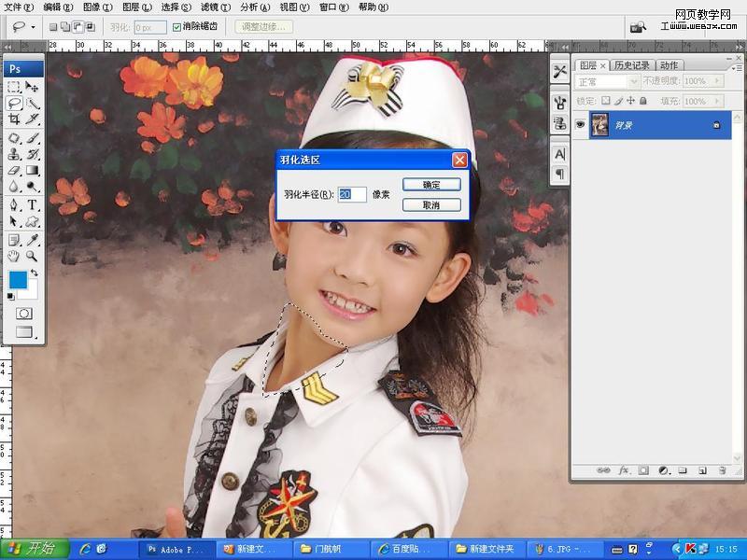This screenshot has height=560, width=747.
Task: Toggle the 消除锯齿 anti-alias checkbox
Action: pos(176,27)
